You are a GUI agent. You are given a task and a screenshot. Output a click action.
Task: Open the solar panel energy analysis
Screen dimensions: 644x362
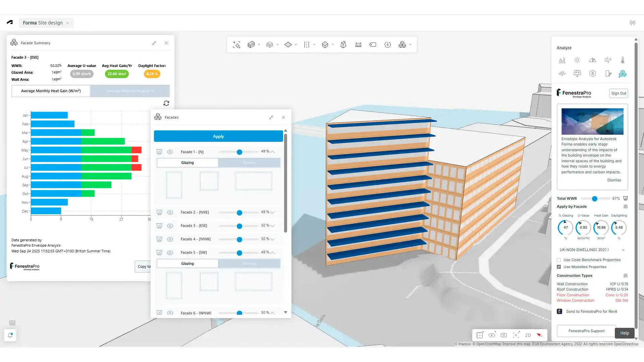coord(577,73)
